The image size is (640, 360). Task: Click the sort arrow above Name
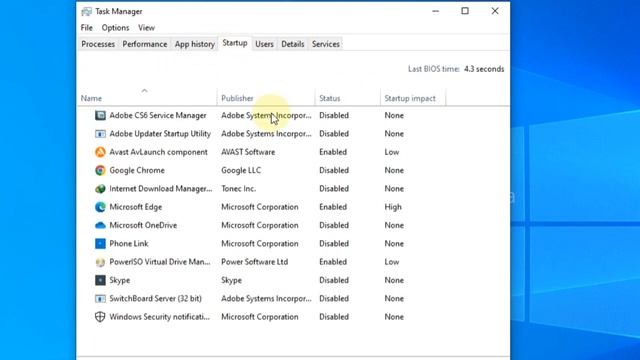(x=144, y=91)
